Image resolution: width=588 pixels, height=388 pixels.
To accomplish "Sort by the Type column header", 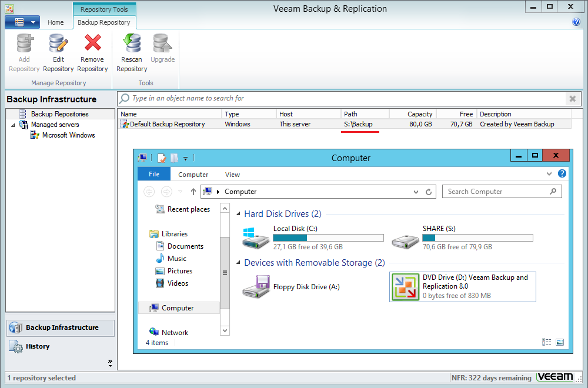I will coord(249,114).
